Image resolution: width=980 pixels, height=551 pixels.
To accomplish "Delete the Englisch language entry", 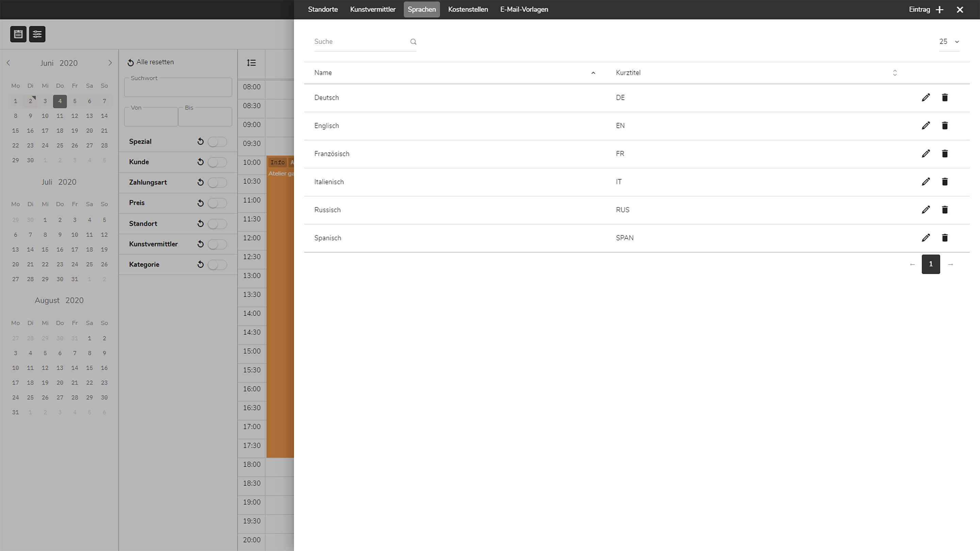I will [945, 126].
